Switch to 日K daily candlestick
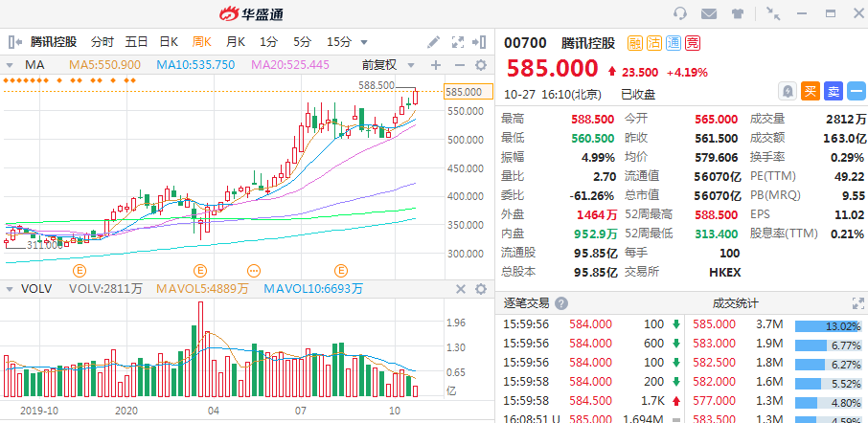Screen dimensions: 868x423 169,42
